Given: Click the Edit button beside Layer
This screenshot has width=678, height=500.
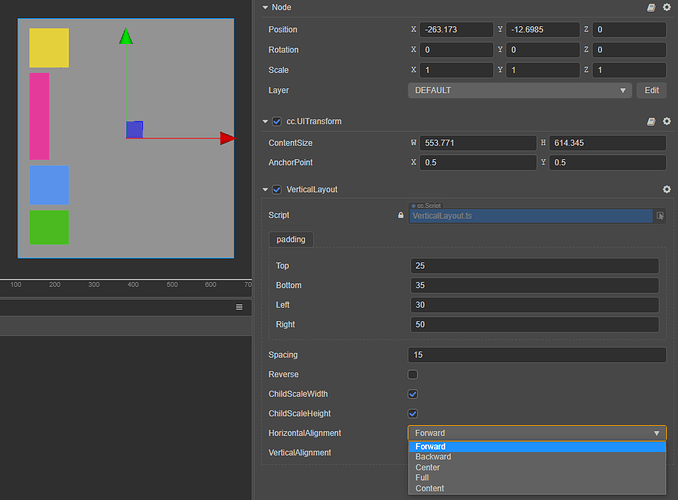Looking at the screenshot, I should 651,90.
